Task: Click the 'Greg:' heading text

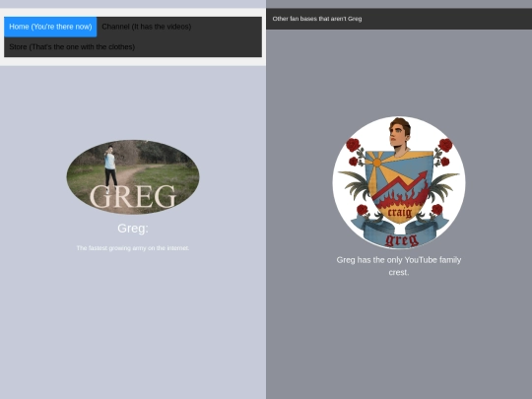Action: pyautogui.click(x=133, y=229)
